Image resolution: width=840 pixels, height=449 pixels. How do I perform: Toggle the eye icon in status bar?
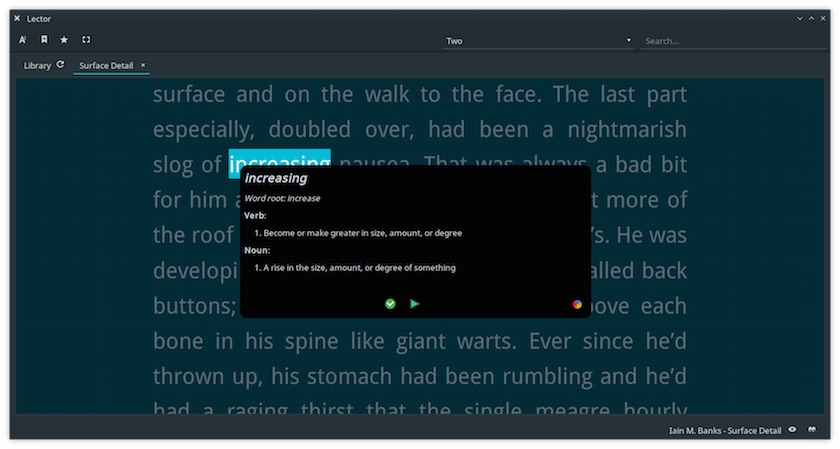[792, 430]
